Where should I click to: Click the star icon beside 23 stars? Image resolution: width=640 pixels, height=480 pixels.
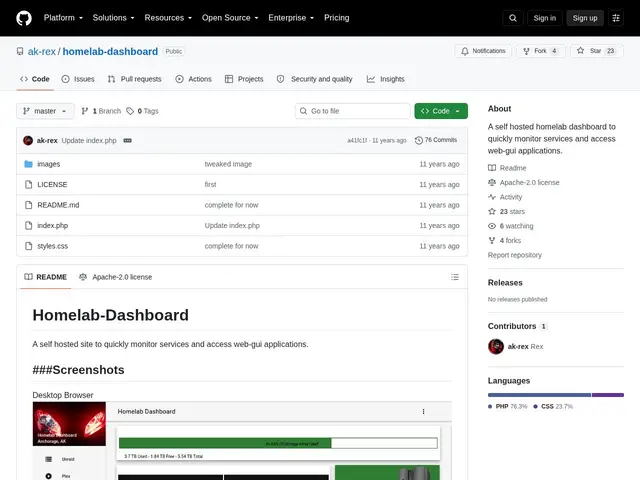(492, 211)
